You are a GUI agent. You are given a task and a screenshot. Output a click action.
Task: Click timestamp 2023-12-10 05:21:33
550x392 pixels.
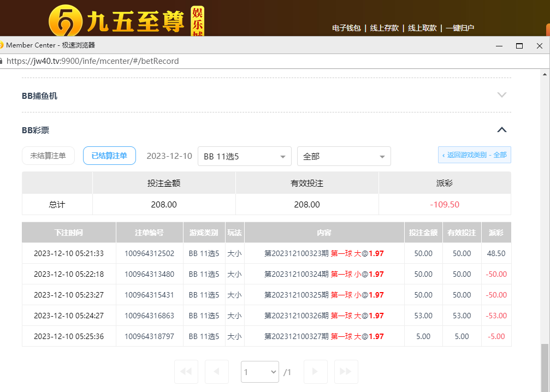click(69, 253)
